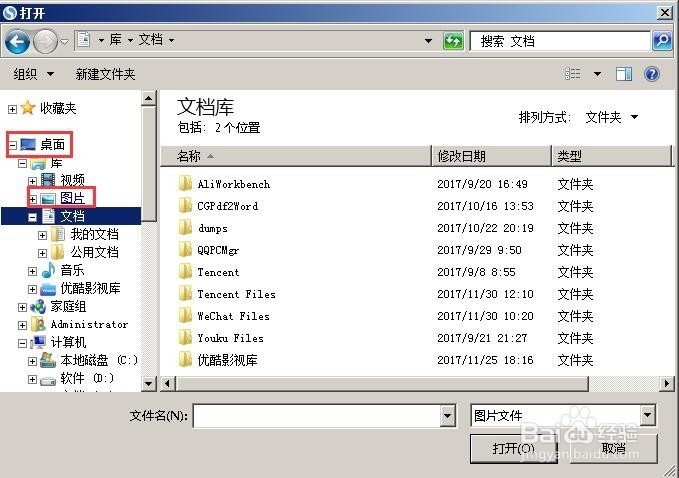Click the search magnifier icon
Image resolution: width=679 pixels, height=478 pixels.
662,41
